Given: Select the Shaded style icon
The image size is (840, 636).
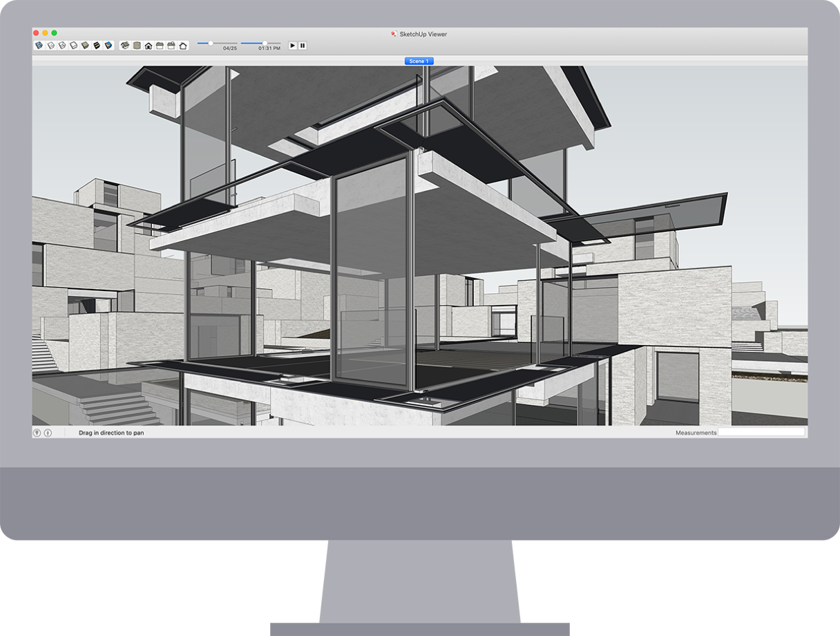Looking at the screenshot, I should (85, 46).
